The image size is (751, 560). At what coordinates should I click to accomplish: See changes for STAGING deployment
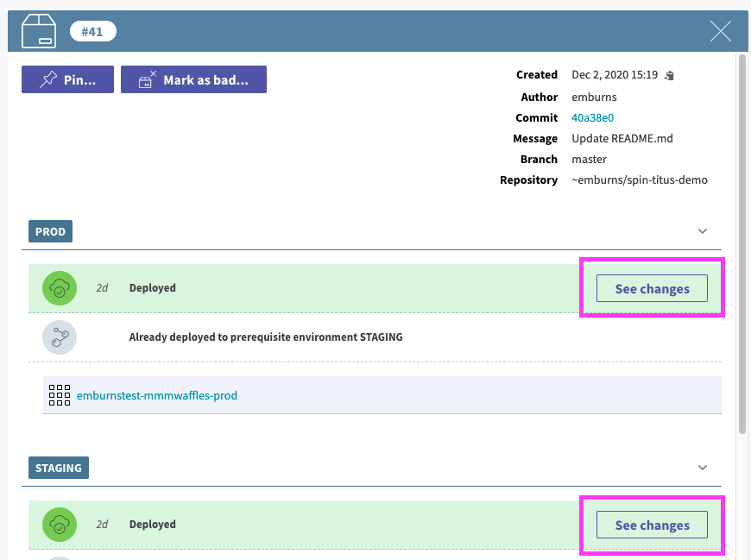(652, 525)
